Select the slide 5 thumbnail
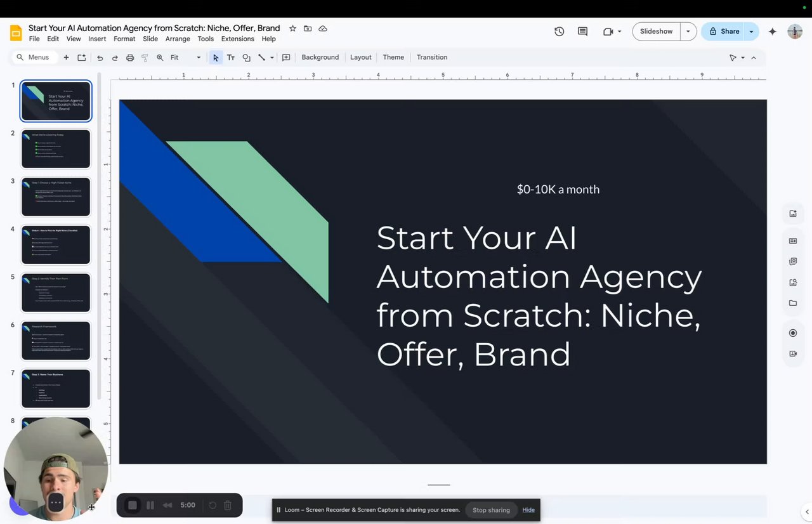The image size is (812, 524). [x=56, y=292]
